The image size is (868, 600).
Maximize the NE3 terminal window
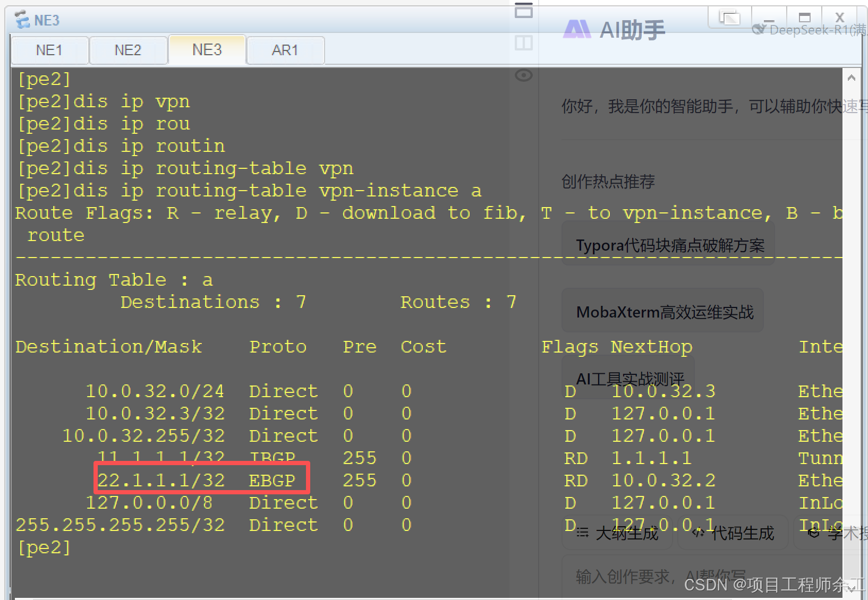[x=805, y=18]
